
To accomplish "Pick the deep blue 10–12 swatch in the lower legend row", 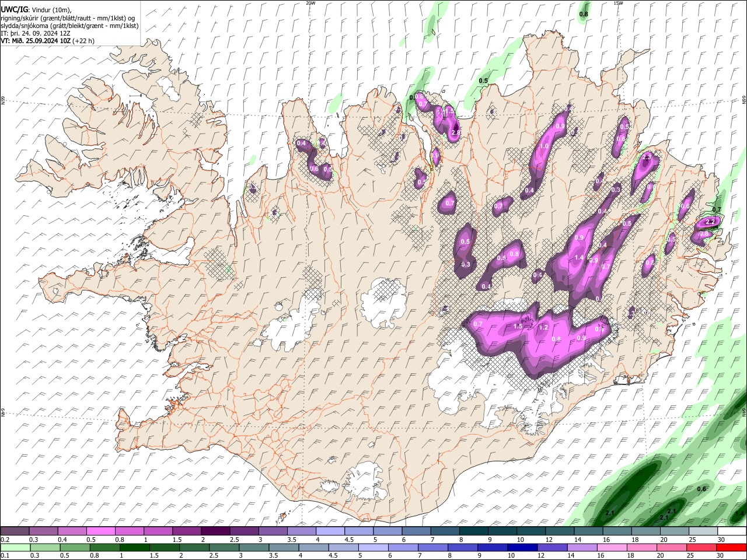I will (522, 547).
